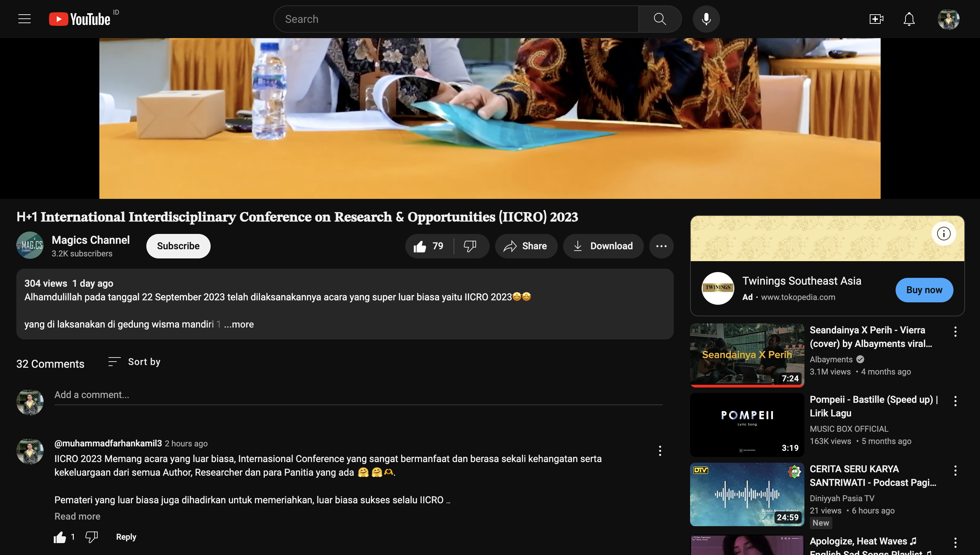Screen dimensions: 980x555
Task: Open @muhammadfarhankamil3 profile link
Action: 108,443
